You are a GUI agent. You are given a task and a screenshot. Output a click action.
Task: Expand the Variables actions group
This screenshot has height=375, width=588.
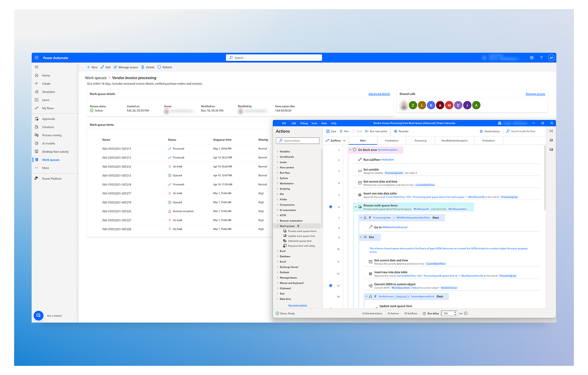click(x=277, y=151)
